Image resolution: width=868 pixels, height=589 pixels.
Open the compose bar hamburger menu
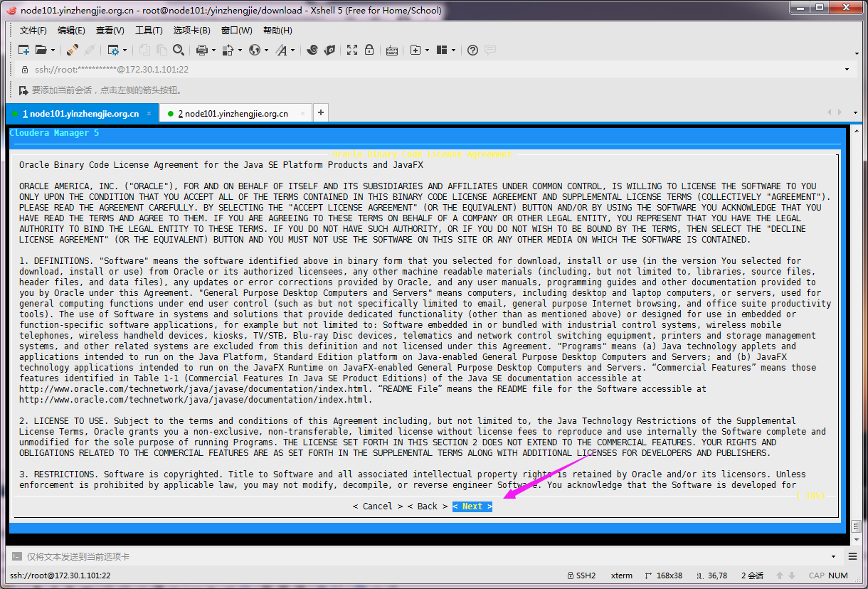point(852,556)
